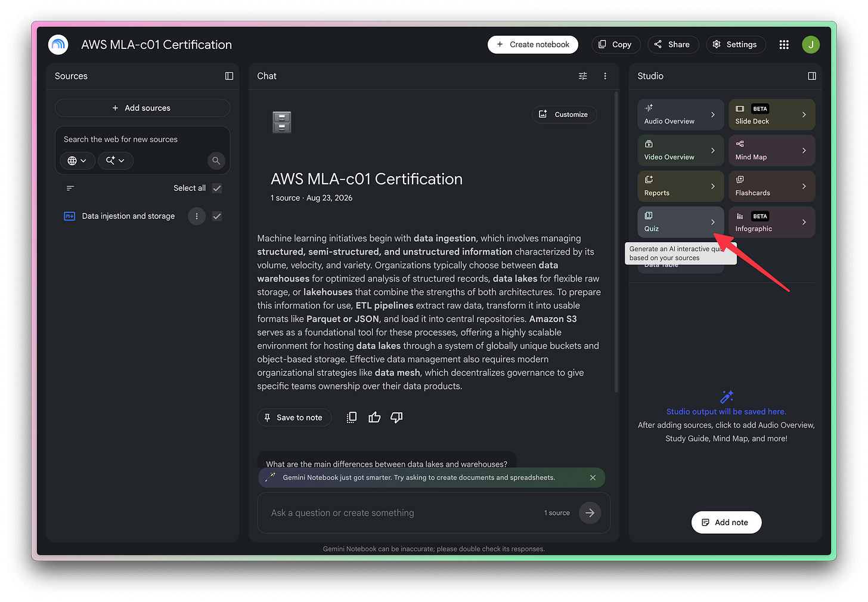Image resolution: width=868 pixels, height=602 pixels.
Task: Click the file cabinet notebook emoji
Action: [281, 122]
